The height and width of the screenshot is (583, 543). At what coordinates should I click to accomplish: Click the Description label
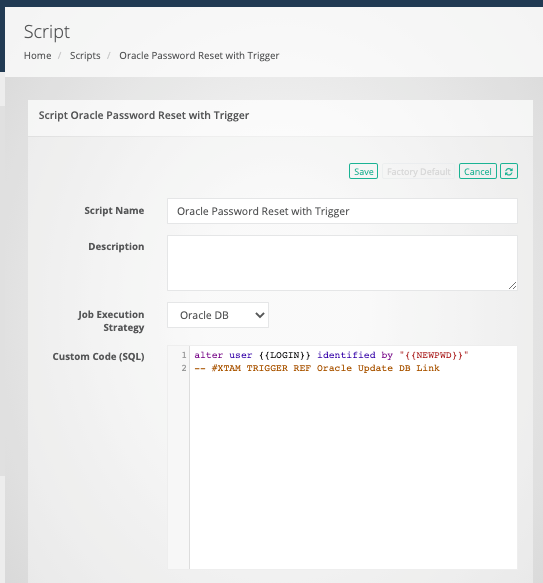(x=116, y=247)
